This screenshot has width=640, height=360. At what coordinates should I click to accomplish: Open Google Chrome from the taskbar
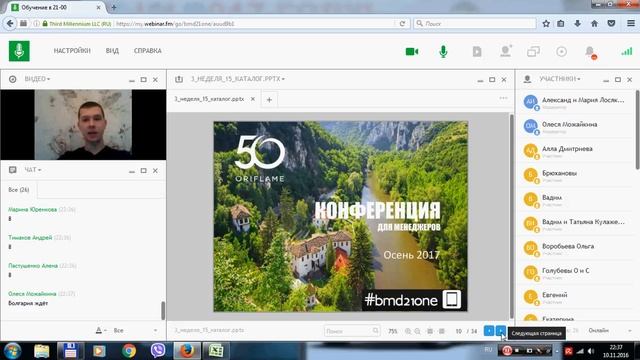pyautogui.click(x=129, y=351)
